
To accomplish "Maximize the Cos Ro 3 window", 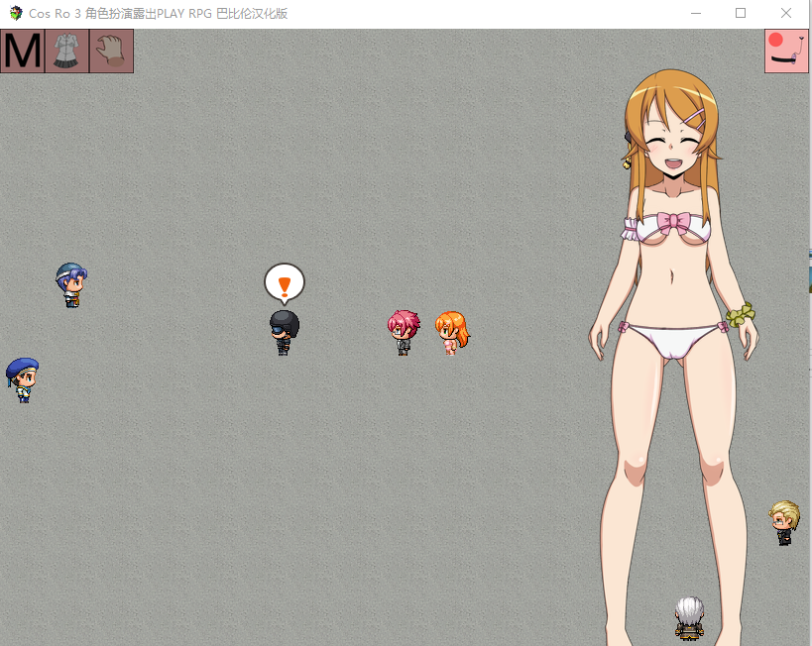I will pos(741,14).
